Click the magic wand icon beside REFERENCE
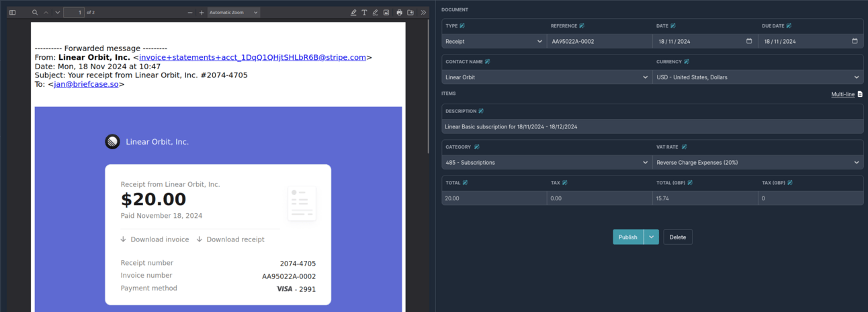Screen dimensions: 868x312 pos(582,26)
